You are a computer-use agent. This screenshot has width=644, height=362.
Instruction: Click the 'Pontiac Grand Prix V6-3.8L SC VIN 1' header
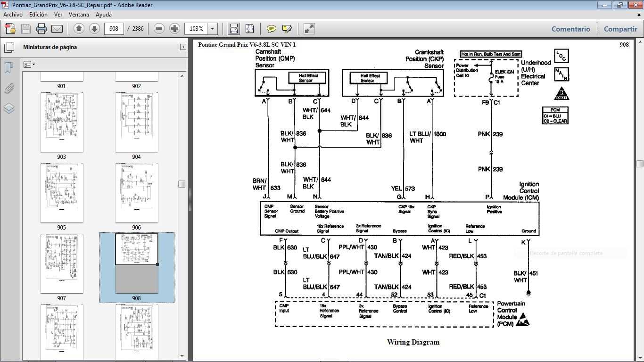point(247,45)
